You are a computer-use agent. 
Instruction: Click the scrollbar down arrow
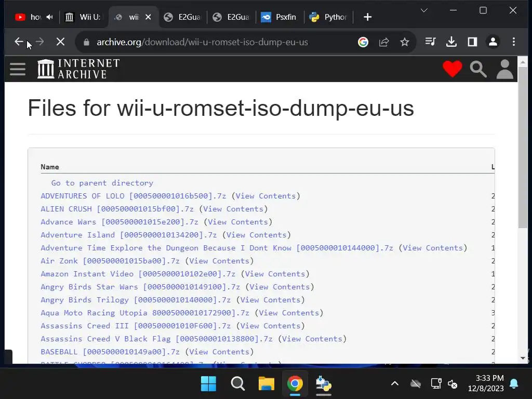tap(523, 358)
